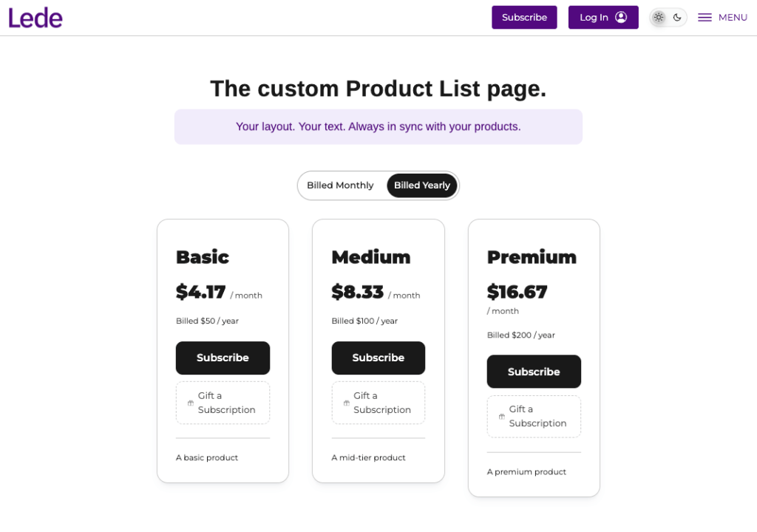Viewport: 757px width, 532px height.
Task: Click gift icon in Premium plan card
Action: (502, 416)
